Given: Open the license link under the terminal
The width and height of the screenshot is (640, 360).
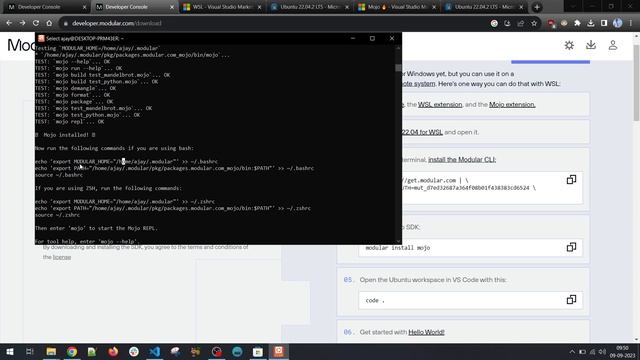Looking at the screenshot, I should tap(62, 257).
